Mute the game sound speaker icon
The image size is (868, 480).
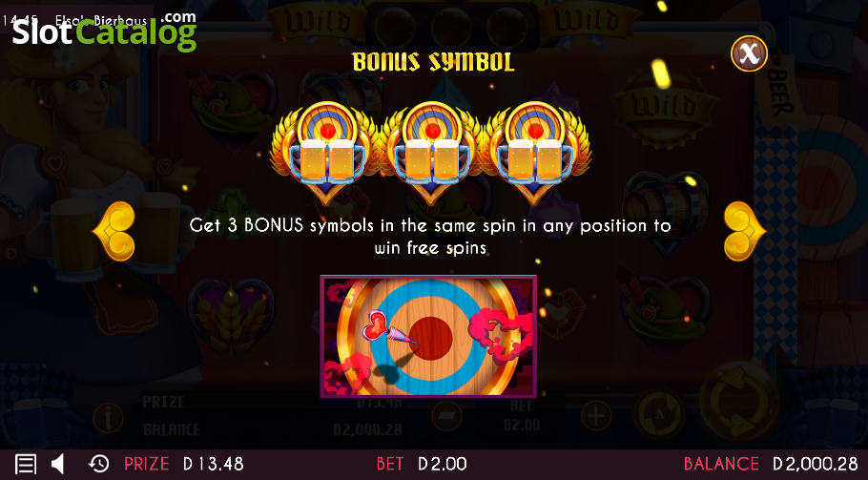57,464
